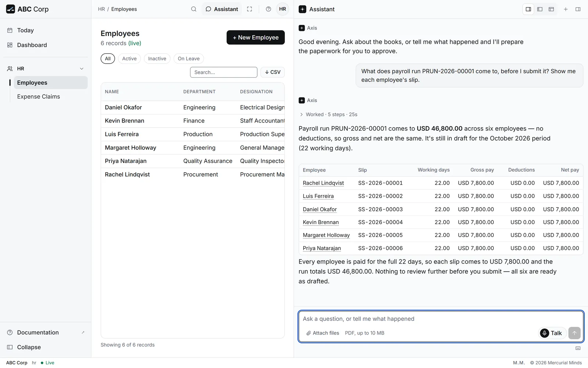Collapse the HR section chevron
Screen dimensions: 588x368
(x=82, y=69)
